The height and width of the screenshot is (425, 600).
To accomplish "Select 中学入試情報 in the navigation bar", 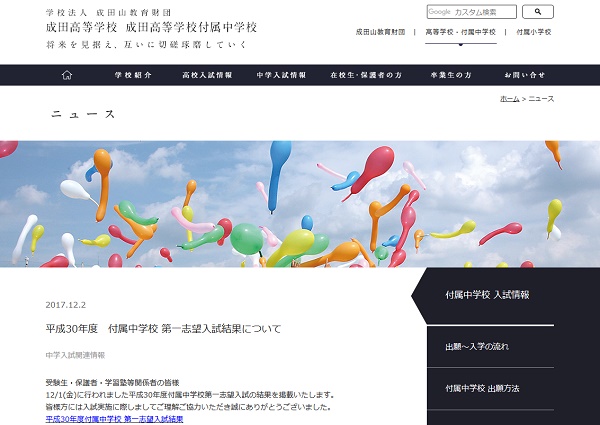I will pyautogui.click(x=280, y=75).
